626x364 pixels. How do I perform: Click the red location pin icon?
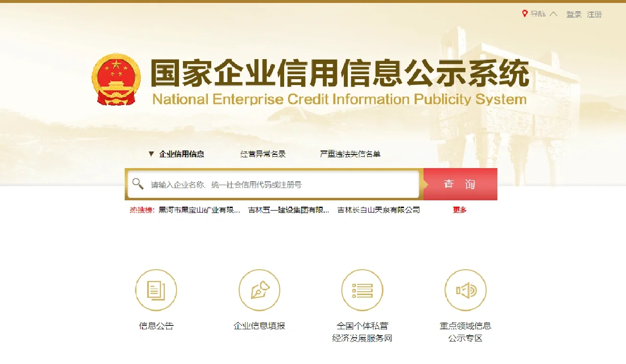[x=525, y=14]
